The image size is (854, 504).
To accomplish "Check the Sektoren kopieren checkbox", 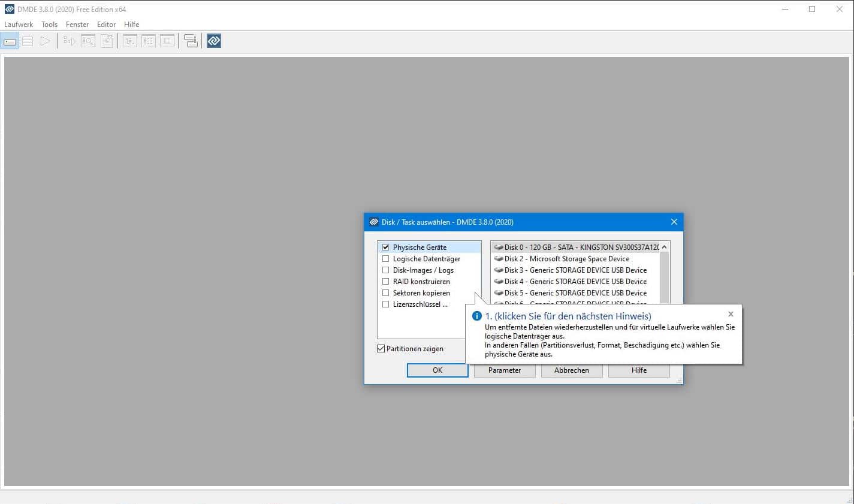I will click(386, 292).
